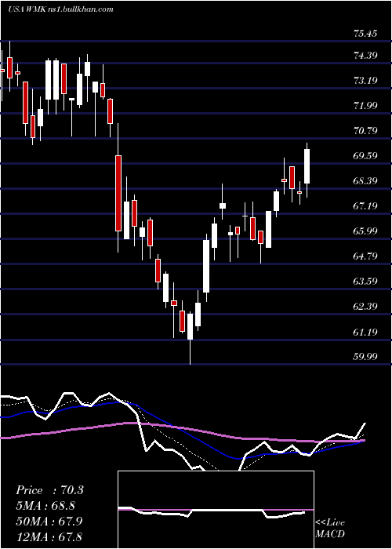Click the 74.39 price axis label
This screenshot has height=549, width=392.
click(x=365, y=55)
